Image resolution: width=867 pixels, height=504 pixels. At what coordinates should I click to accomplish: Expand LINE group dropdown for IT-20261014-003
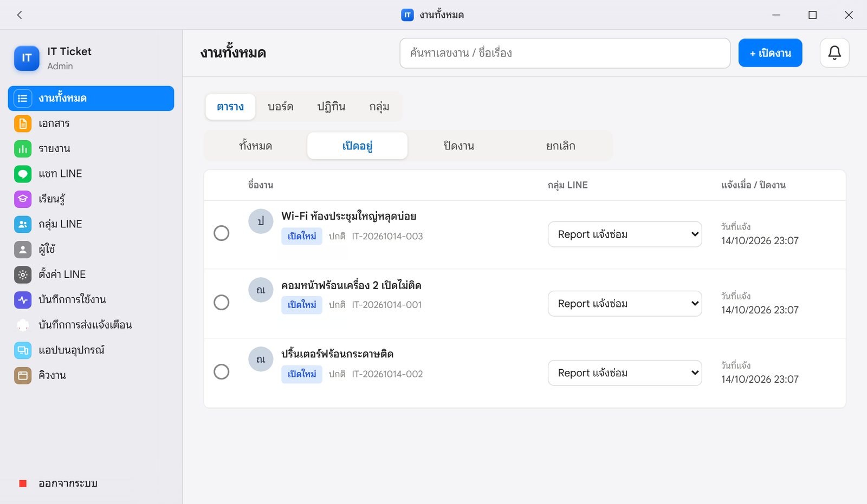pos(625,234)
